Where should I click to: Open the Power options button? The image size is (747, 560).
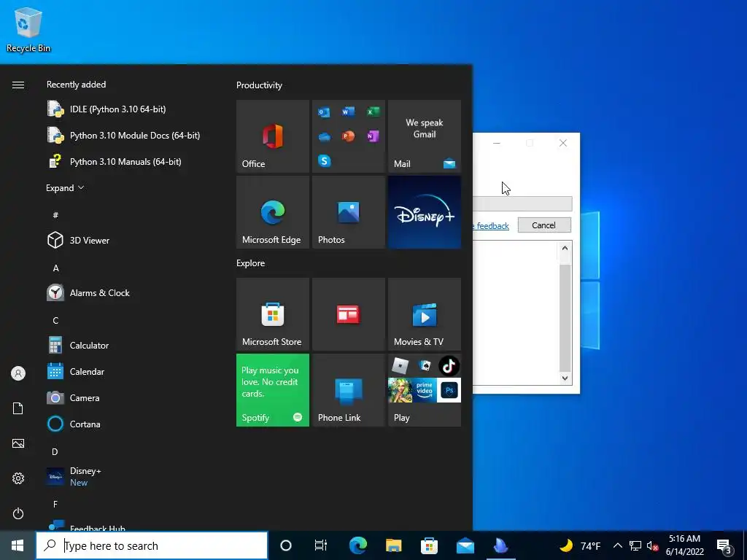click(x=18, y=513)
